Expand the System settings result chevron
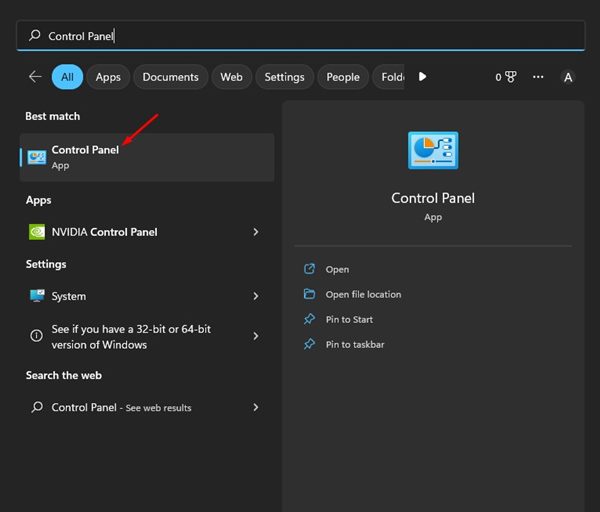600x512 pixels. [x=256, y=296]
